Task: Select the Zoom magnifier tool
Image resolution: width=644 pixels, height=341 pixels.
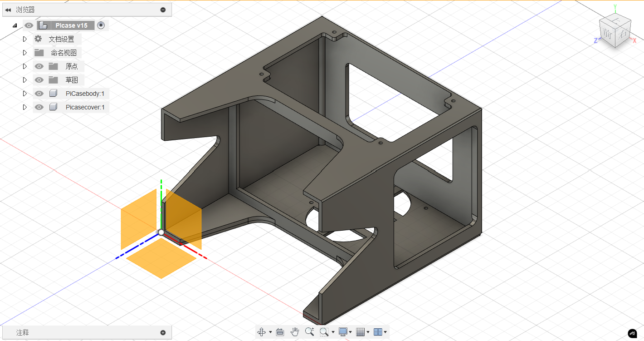Action: click(310, 332)
